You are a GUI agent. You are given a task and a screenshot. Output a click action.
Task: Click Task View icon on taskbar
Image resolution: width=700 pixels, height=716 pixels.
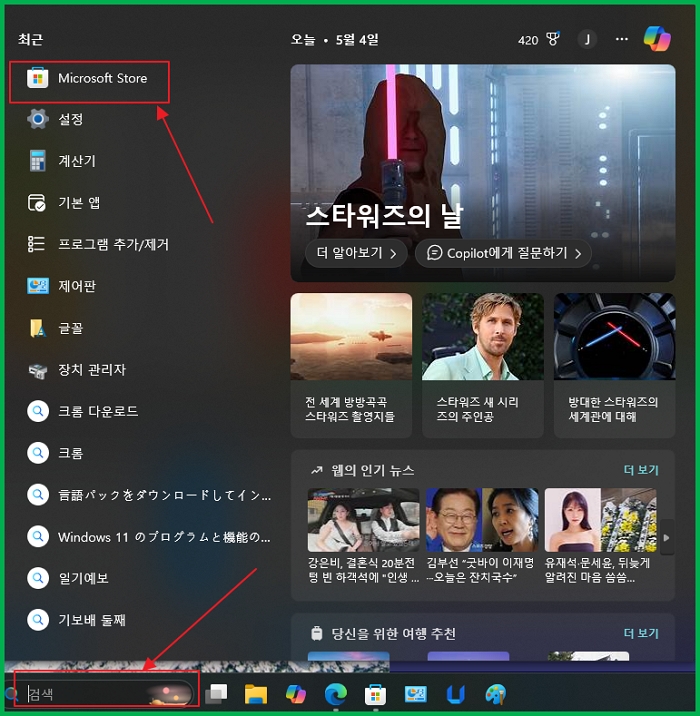pos(216,694)
